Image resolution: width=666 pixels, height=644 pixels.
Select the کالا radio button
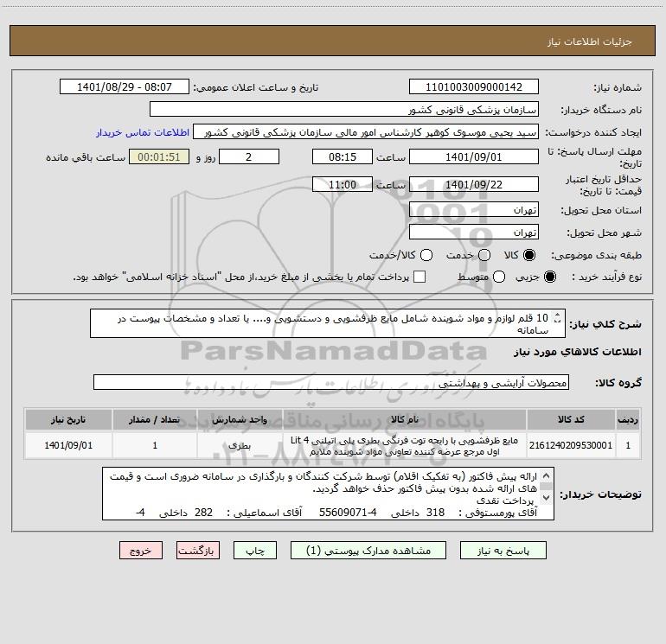pyautogui.click(x=529, y=255)
